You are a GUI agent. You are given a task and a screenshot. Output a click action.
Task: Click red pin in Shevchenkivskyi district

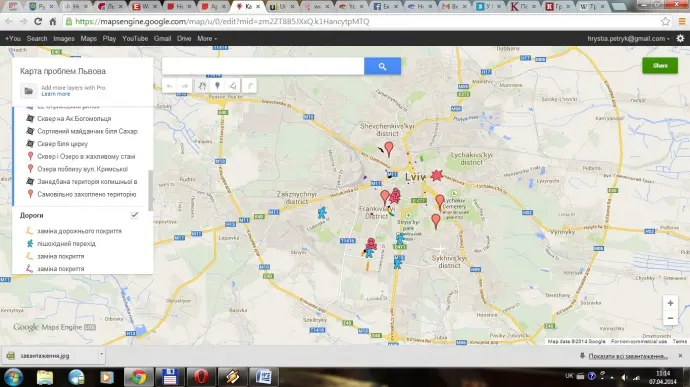click(x=389, y=149)
